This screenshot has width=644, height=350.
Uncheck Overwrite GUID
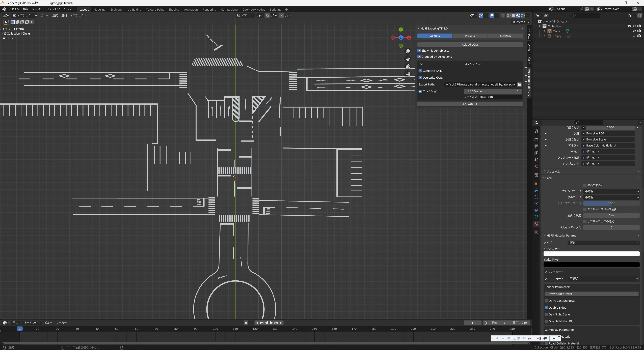click(x=420, y=78)
